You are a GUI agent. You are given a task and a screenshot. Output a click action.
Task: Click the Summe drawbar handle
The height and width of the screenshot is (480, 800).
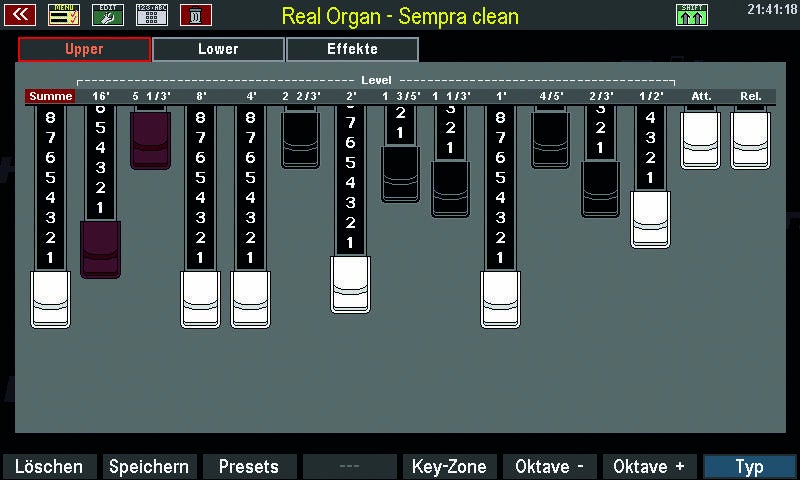[51, 299]
